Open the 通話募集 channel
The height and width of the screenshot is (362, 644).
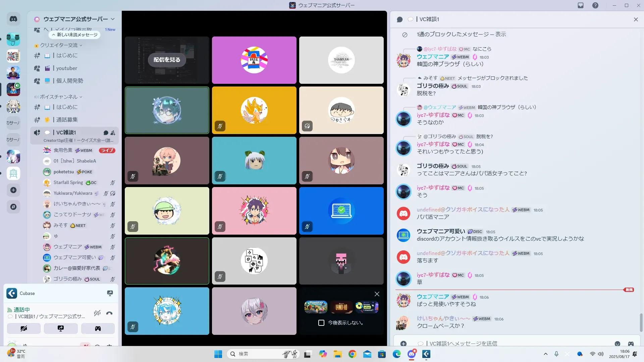click(x=67, y=120)
